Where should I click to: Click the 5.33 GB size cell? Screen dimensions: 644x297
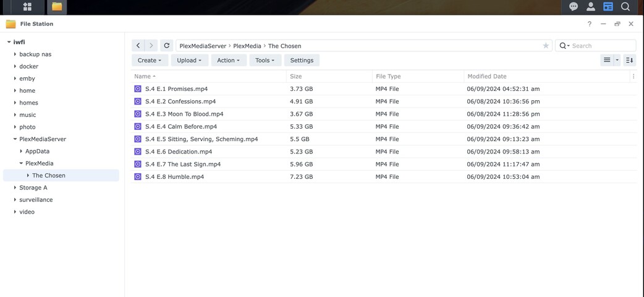[302, 126]
